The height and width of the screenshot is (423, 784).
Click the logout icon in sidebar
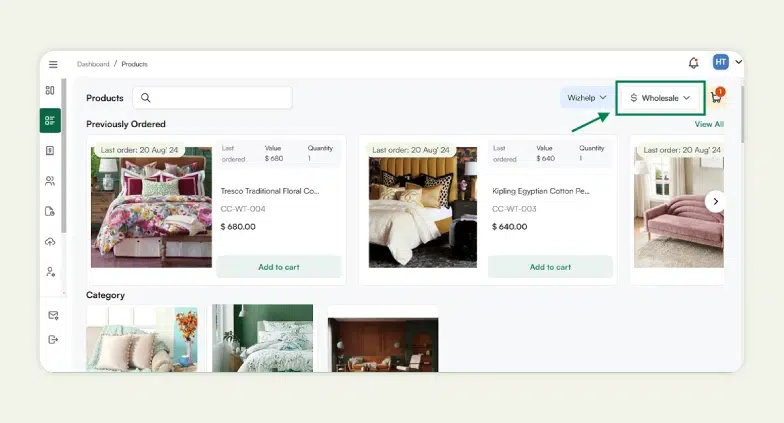click(52, 340)
